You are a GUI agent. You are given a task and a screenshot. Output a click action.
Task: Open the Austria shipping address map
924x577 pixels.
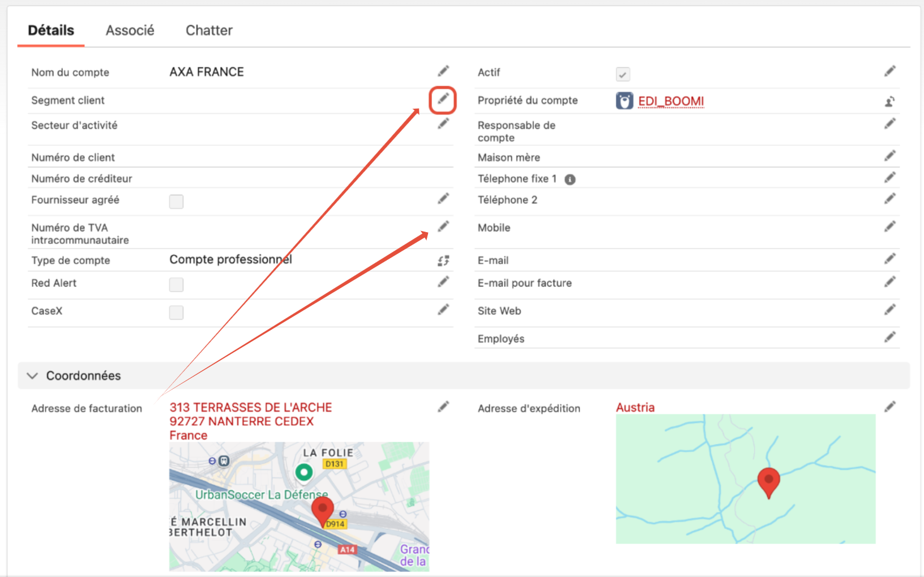point(746,479)
